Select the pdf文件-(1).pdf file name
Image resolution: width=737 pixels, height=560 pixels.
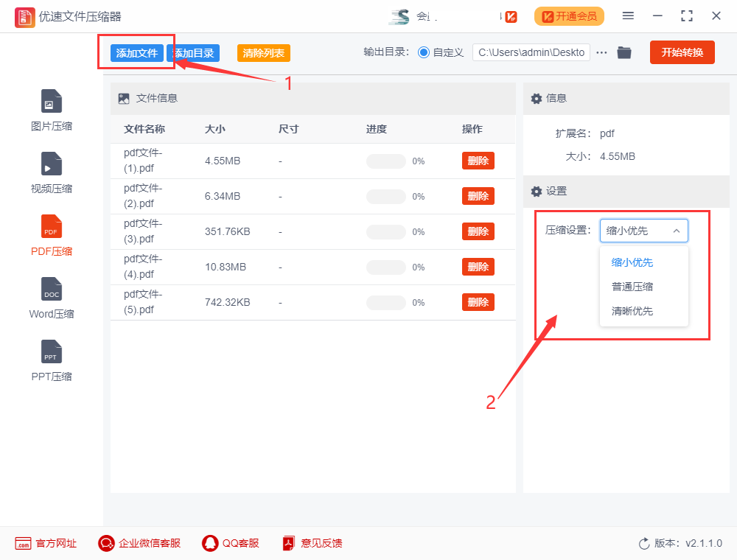click(x=143, y=161)
